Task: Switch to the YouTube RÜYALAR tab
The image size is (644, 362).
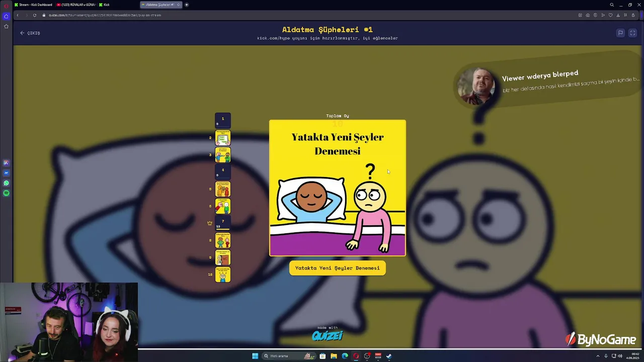Action: (x=75, y=5)
